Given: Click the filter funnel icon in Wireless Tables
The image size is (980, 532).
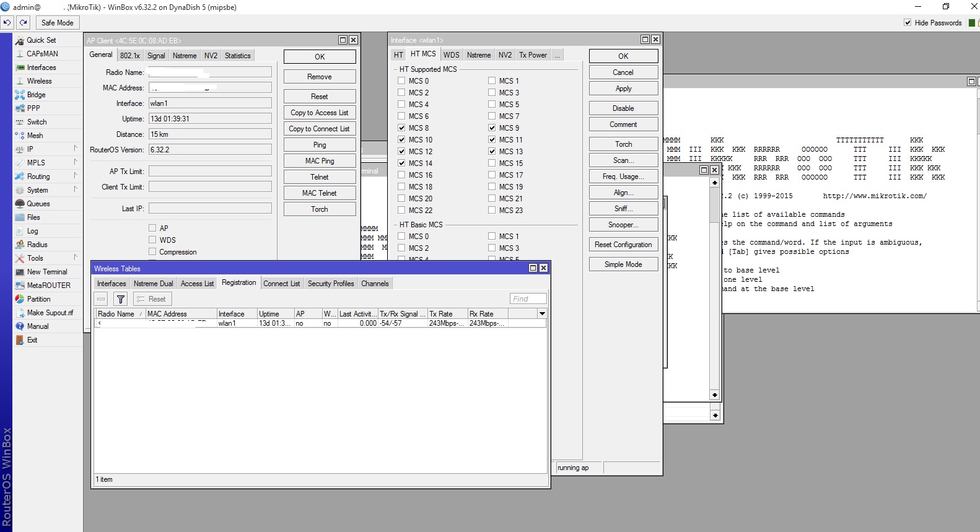Looking at the screenshot, I should [121, 299].
